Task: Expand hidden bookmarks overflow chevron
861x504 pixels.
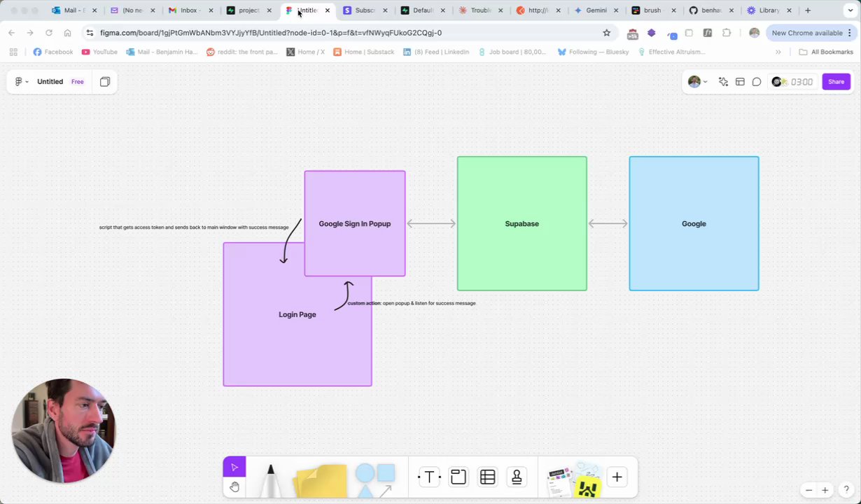Action: pyautogui.click(x=778, y=52)
